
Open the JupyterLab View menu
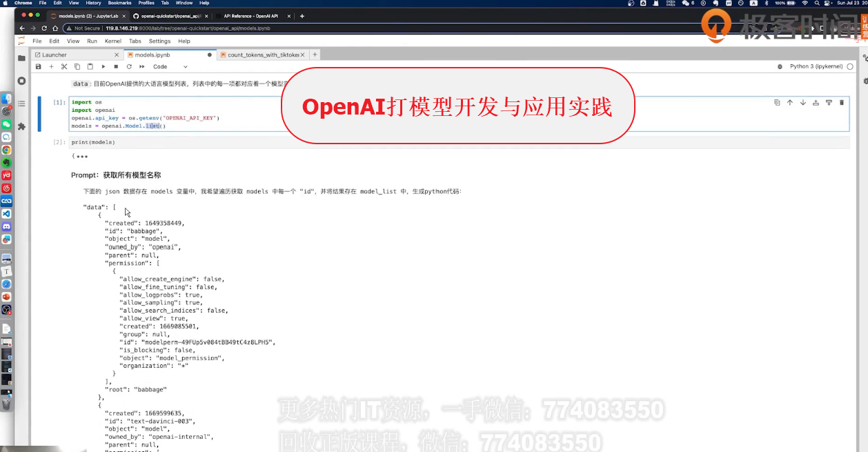72,41
